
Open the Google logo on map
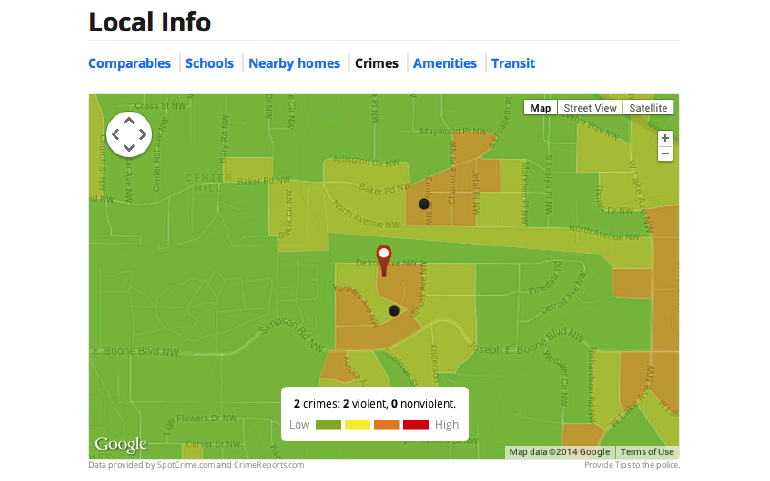[120, 445]
